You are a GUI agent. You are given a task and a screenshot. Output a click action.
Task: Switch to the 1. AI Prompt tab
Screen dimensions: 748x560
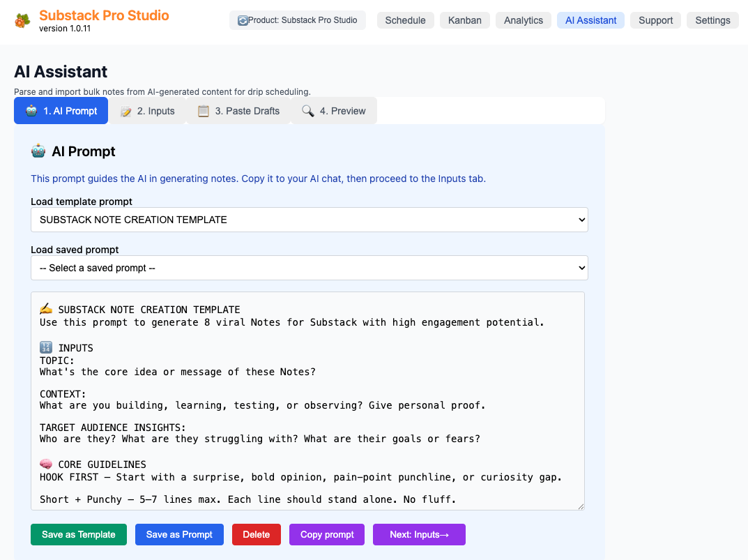61,111
